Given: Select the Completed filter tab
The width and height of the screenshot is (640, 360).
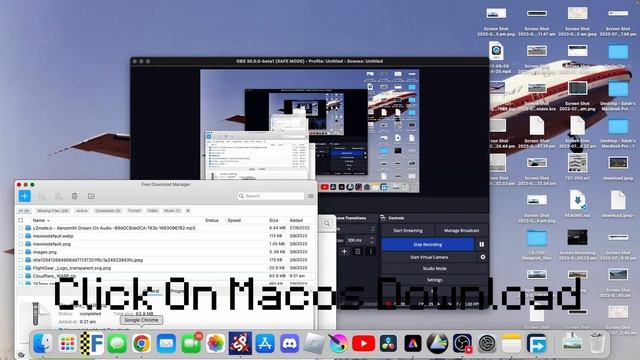Looking at the screenshot, I should coord(108,211).
